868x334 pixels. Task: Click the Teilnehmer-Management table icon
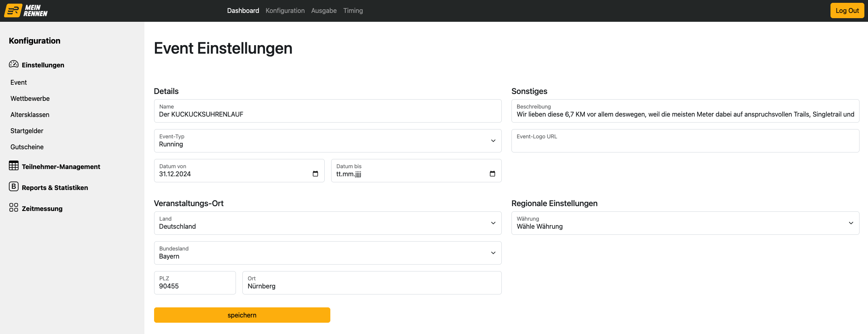click(x=14, y=166)
